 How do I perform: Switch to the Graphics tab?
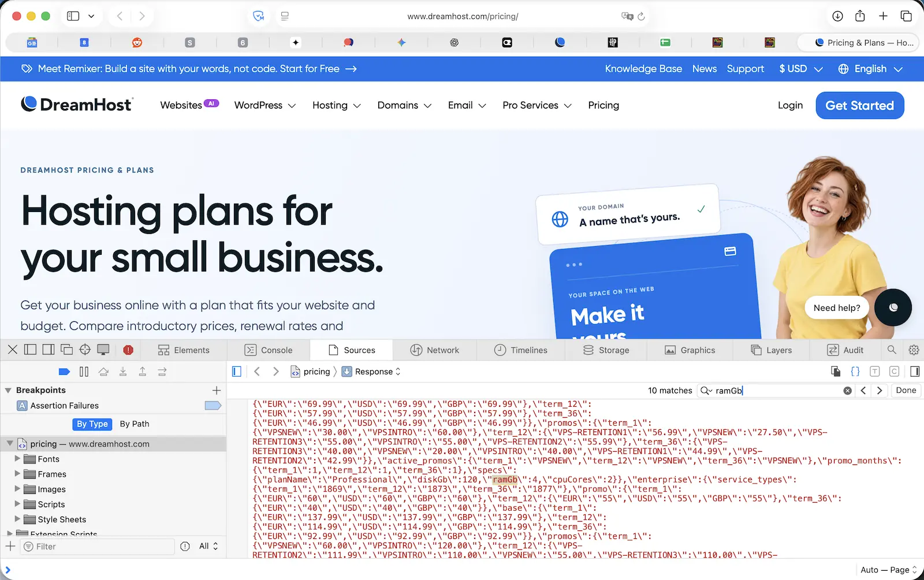[x=690, y=350]
